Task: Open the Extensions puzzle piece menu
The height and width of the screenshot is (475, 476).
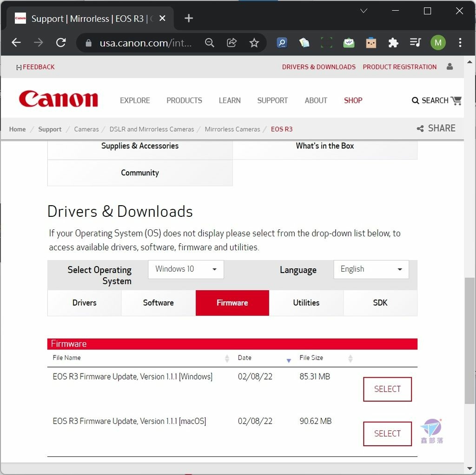Action: (393, 43)
